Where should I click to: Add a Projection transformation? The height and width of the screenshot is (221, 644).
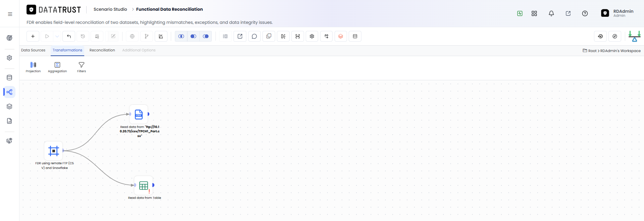coord(33,67)
